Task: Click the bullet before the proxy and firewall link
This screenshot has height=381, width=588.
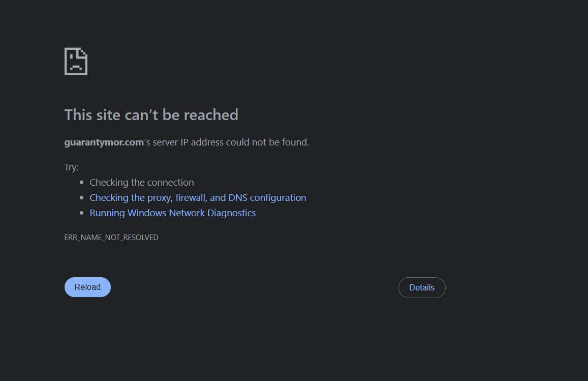Action: point(82,197)
